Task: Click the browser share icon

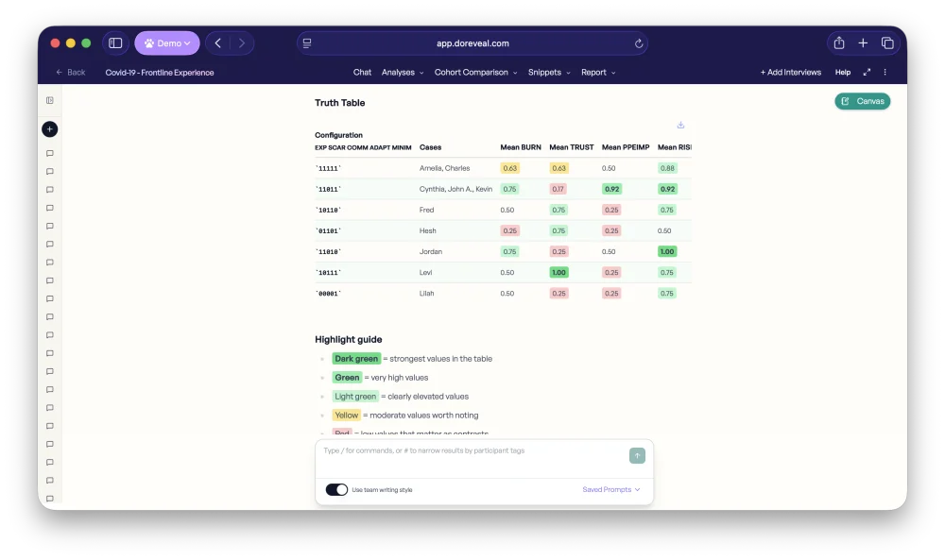Action: coord(839,42)
